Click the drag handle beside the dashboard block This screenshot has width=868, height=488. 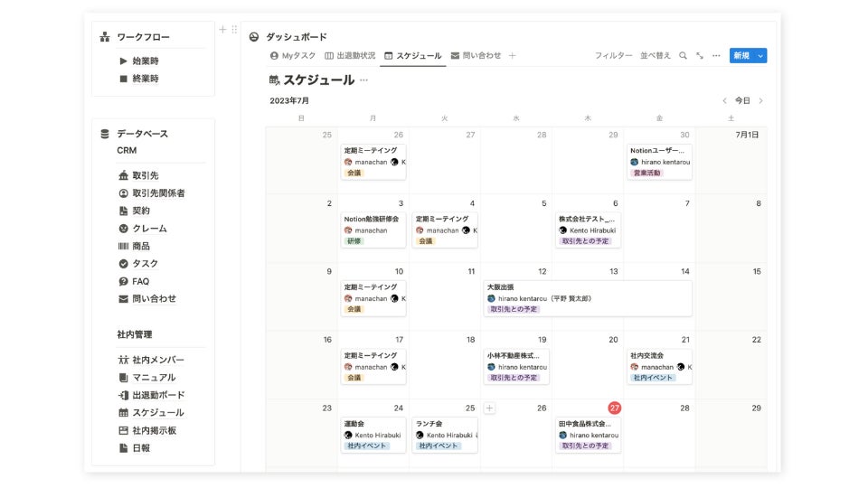pos(234,30)
